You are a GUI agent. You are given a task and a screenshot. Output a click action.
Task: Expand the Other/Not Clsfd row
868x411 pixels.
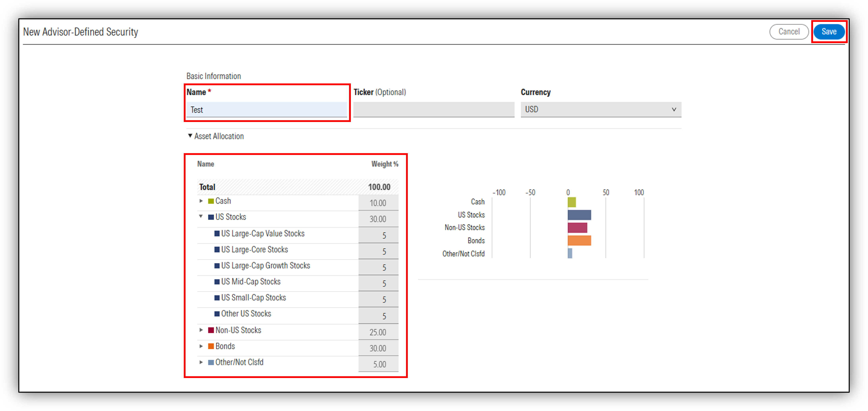click(201, 362)
